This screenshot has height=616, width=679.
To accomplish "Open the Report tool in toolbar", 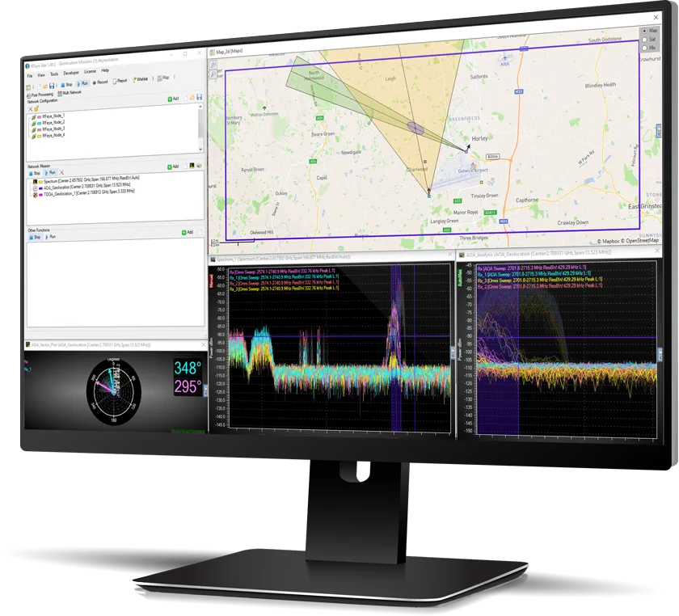I will point(120,81).
